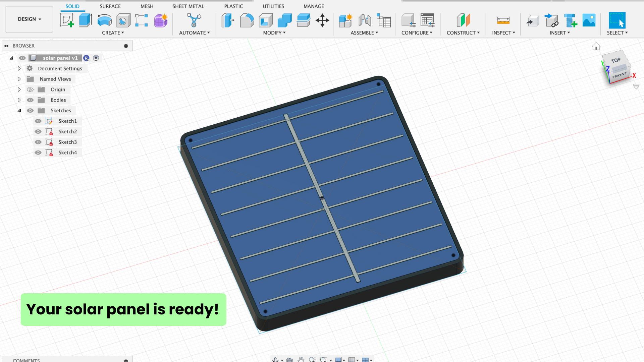Collapse the Sketches folder node
Viewport: 644px width, 362px height.
click(19, 110)
